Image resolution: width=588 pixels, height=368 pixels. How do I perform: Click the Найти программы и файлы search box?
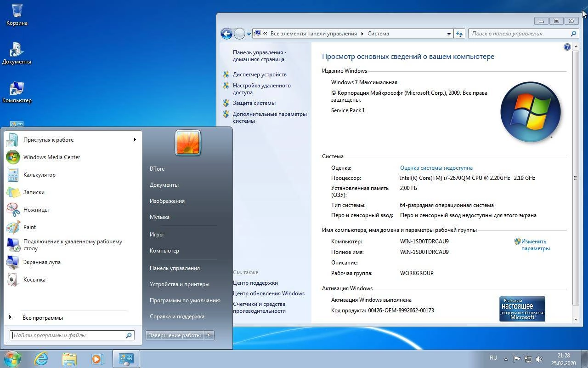point(72,335)
